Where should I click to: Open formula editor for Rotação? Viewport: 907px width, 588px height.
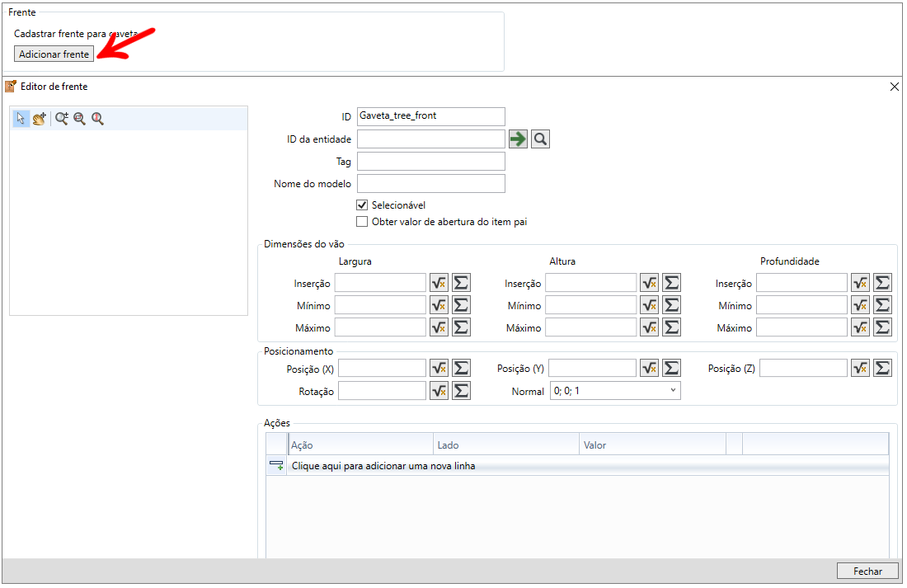[439, 391]
